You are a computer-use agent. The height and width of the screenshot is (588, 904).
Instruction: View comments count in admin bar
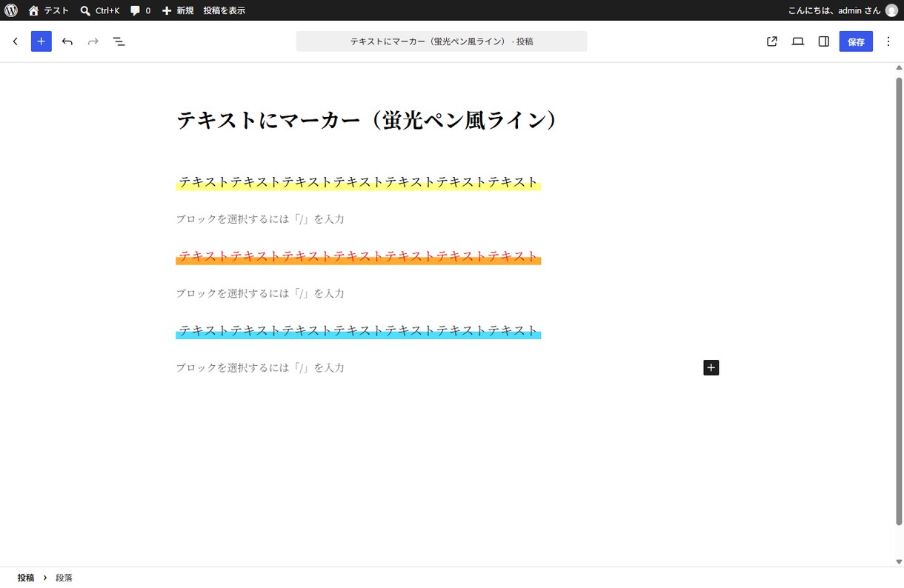tap(140, 10)
